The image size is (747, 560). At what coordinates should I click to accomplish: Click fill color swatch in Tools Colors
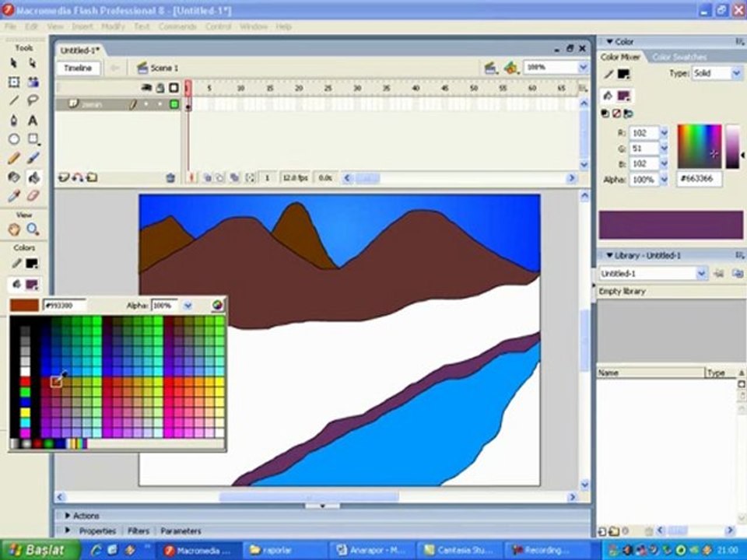click(32, 285)
